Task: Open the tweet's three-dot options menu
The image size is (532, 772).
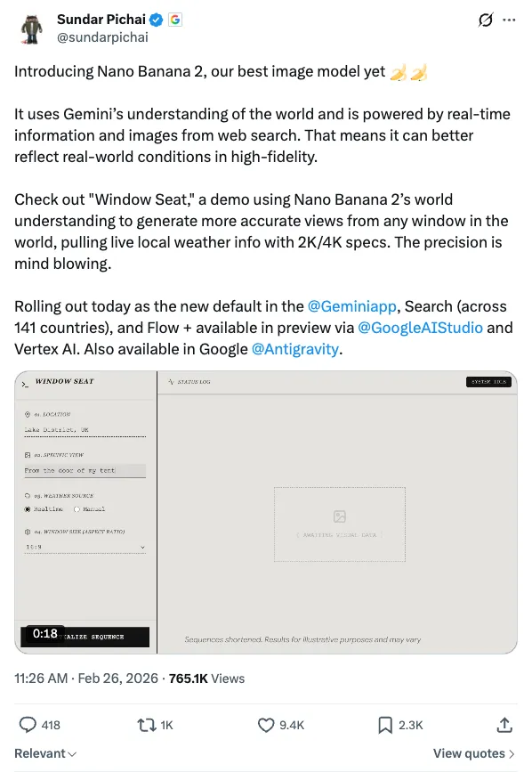Action: pyautogui.click(x=510, y=20)
